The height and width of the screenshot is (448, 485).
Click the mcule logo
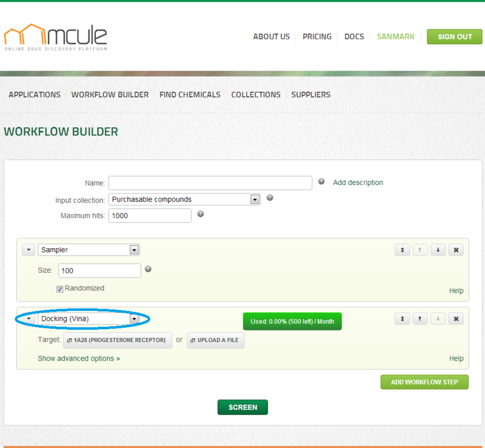coord(56,37)
